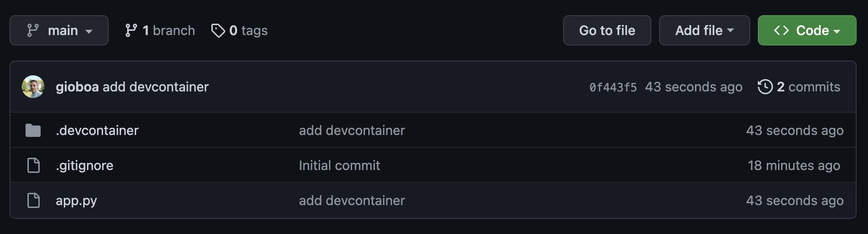The height and width of the screenshot is (234, 868).
Task: Click the app.py file icon
Action: coord(33,200)
